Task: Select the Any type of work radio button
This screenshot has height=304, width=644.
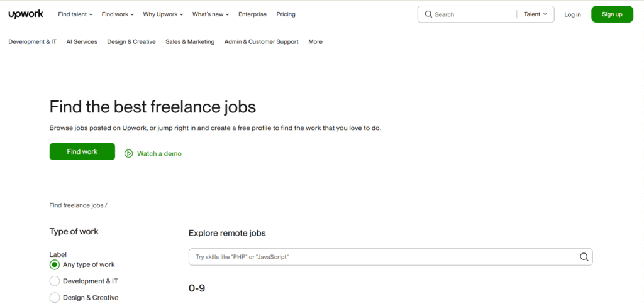Action: (54, 264)
